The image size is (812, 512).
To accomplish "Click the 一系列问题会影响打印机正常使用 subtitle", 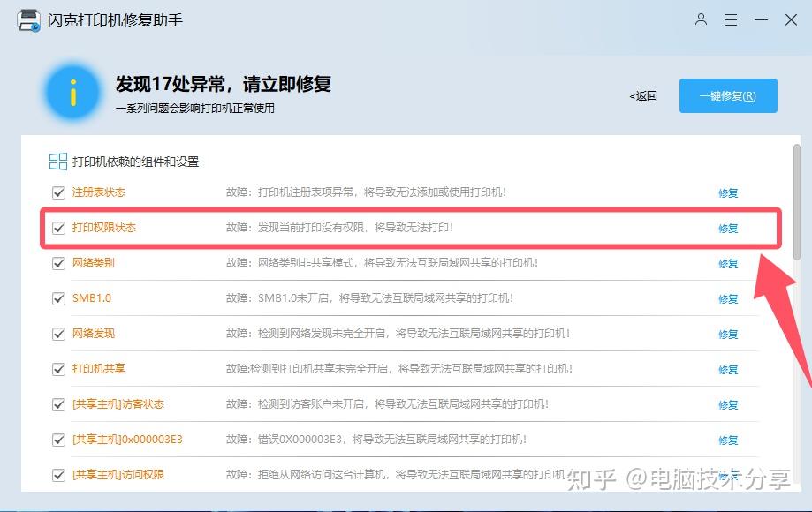I will pos(194,108).
